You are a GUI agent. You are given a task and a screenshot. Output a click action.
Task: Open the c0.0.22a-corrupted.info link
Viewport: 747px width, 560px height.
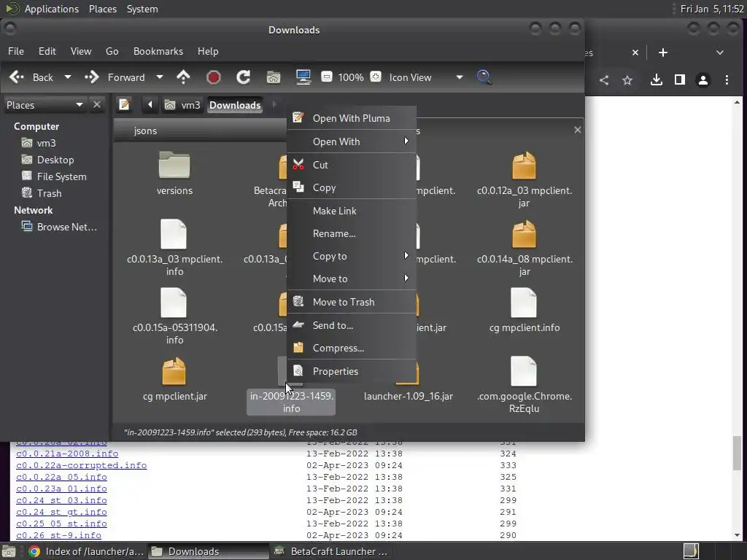click(82, 465)
